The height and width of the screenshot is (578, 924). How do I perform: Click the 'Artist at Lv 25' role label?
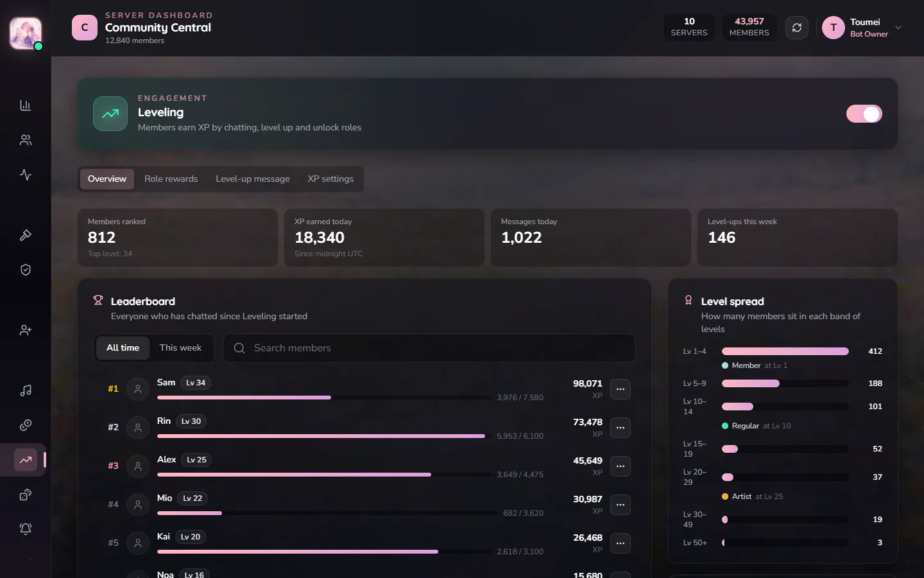(x=753, y=496)
